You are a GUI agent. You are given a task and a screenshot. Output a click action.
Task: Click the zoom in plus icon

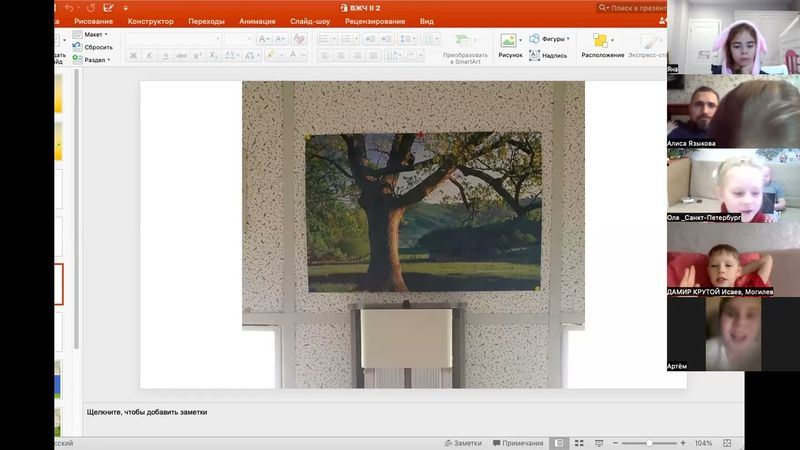click(682, 443)
